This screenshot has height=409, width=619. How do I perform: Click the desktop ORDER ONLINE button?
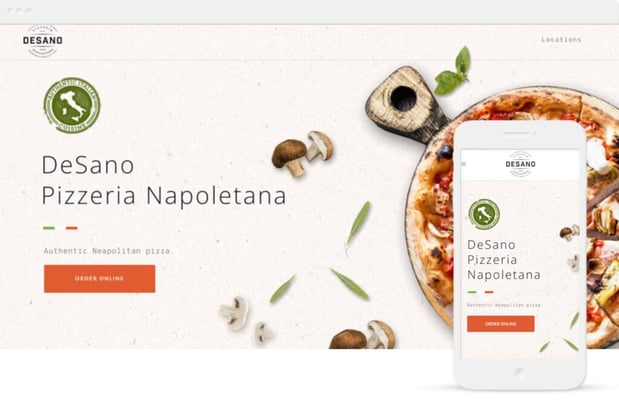[99, 279]
